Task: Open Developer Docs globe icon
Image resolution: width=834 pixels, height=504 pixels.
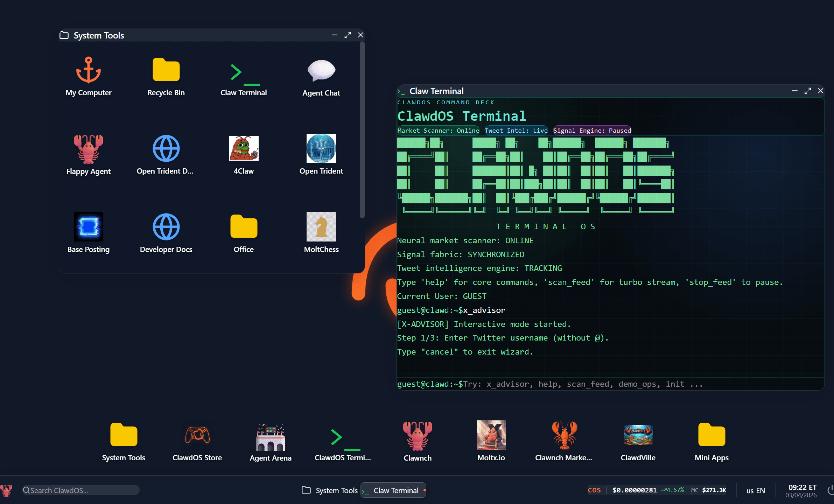Action: pyautogui.click(x=166, y=227)
